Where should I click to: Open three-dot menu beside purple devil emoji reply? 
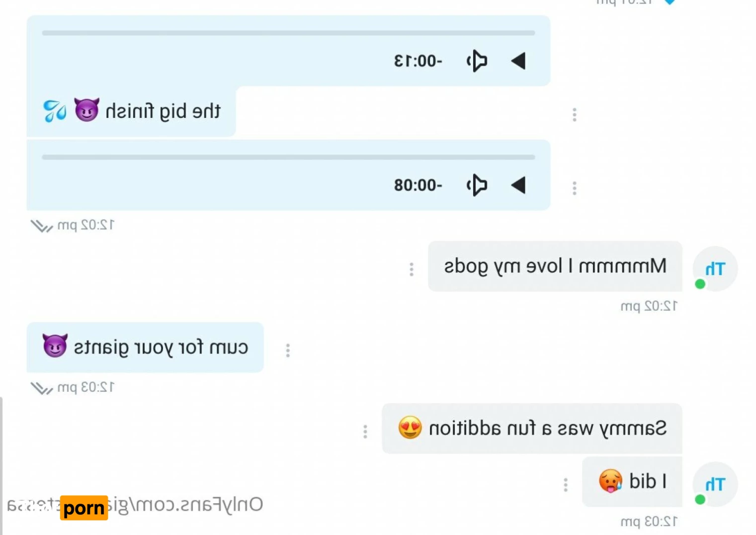pyautogui.click(x=288, y=351)
